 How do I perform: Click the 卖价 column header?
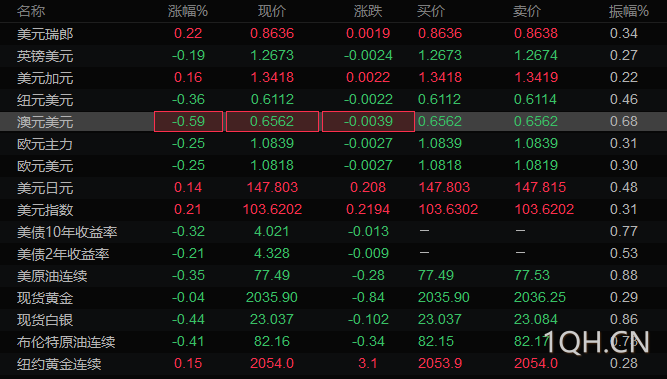coord(527,11)
